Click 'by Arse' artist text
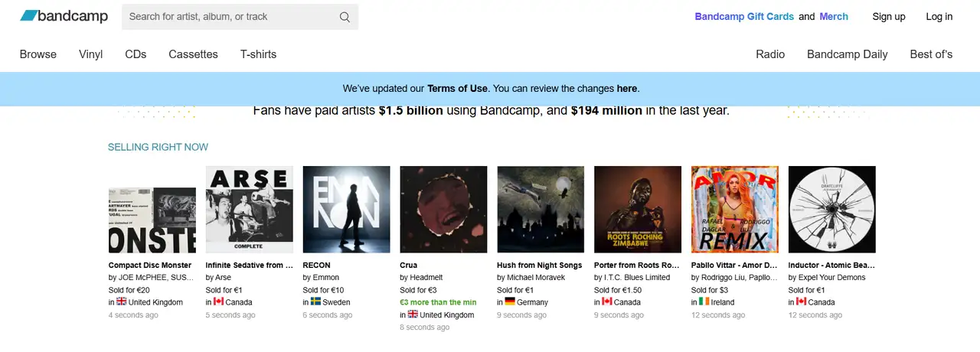The height and width of the screenshot is (352, 980). tap(219, 278)
